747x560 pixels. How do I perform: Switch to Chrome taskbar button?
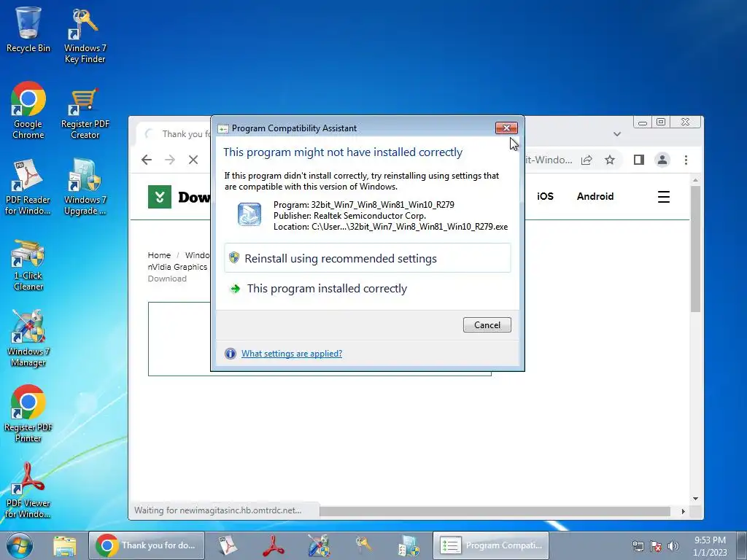147,545
